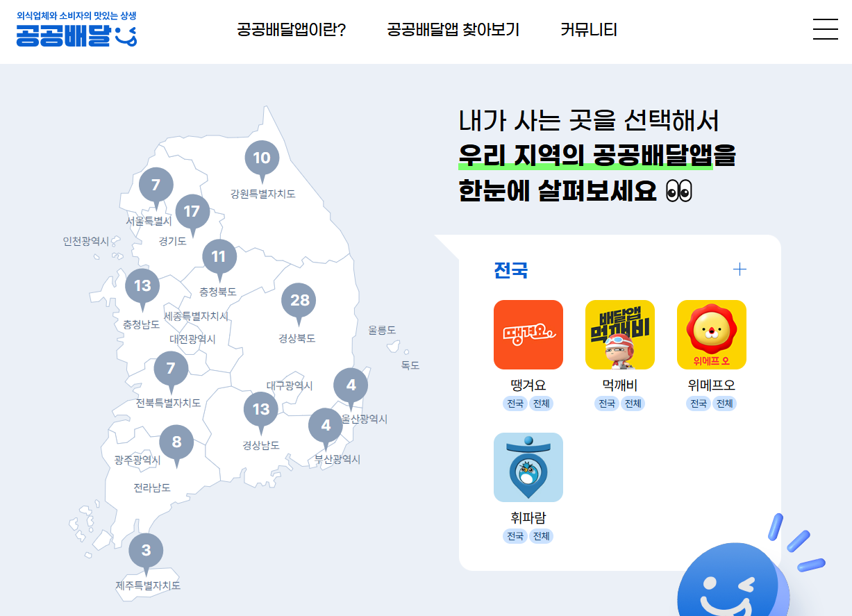The image size is (852, 616).
Task: Click the 전체 tag under 땡겨요
Action: click(541, 403)
